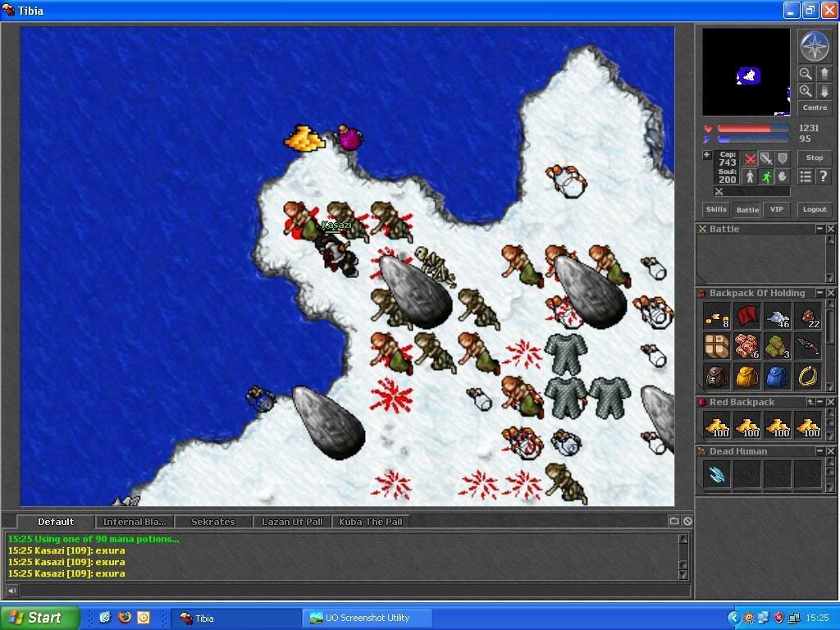Move minimap up one floor
Image resolution: width=840 pixels, height=630 pixels.
(824, 73)
